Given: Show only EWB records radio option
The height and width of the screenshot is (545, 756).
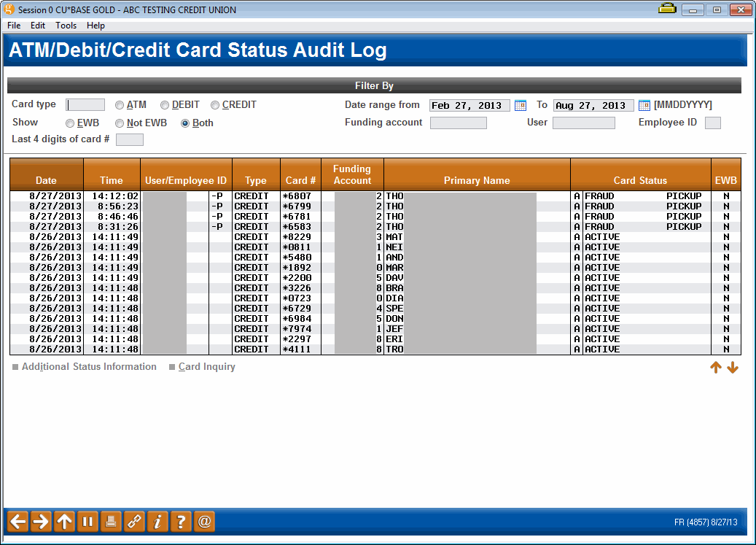Looking at the screenshot, I should coord(70,123).
